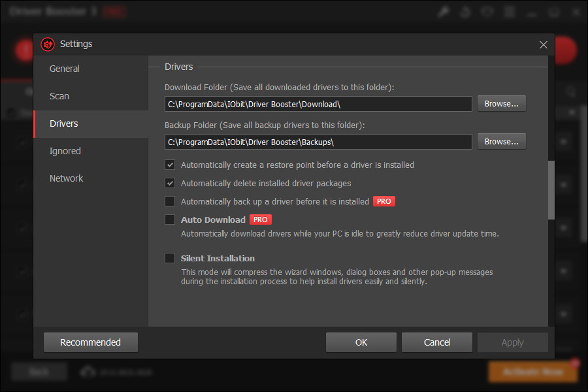This screenshot has width=588, height=392.
Task: Click the Backup Folder path field
Action: [318, 141]
